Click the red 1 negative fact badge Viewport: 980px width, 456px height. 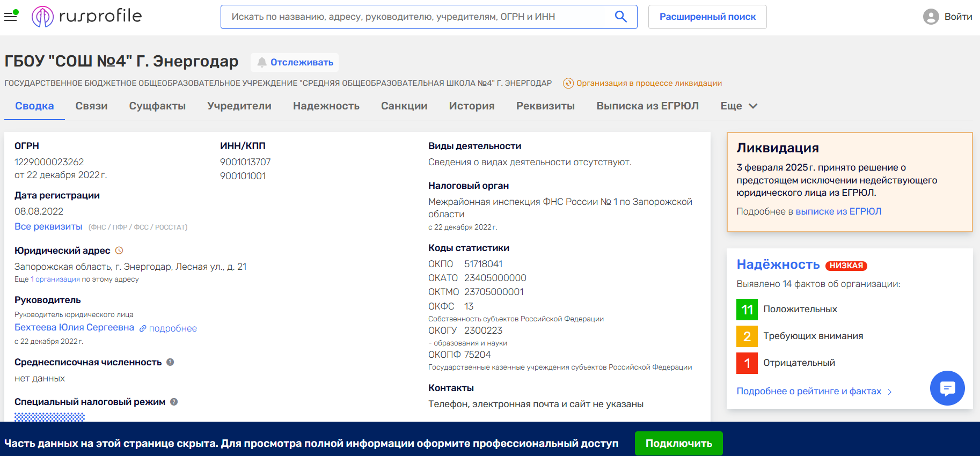(747, 363)
